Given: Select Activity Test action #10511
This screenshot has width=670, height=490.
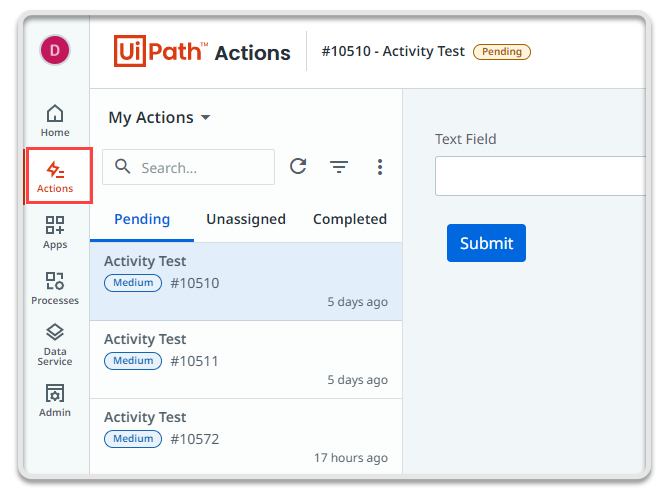Looking at the screenshot, I should [x=246, y=359].
